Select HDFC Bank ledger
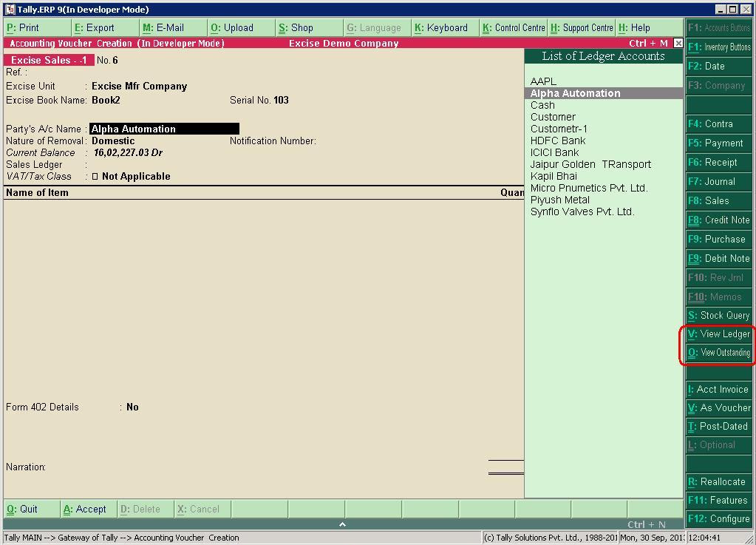 [604, 141]
